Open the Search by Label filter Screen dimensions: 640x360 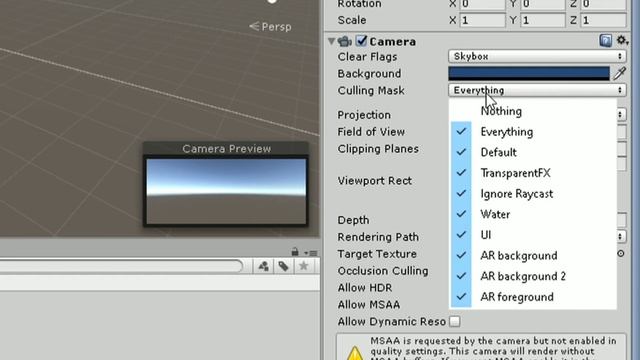coord(283,266)
